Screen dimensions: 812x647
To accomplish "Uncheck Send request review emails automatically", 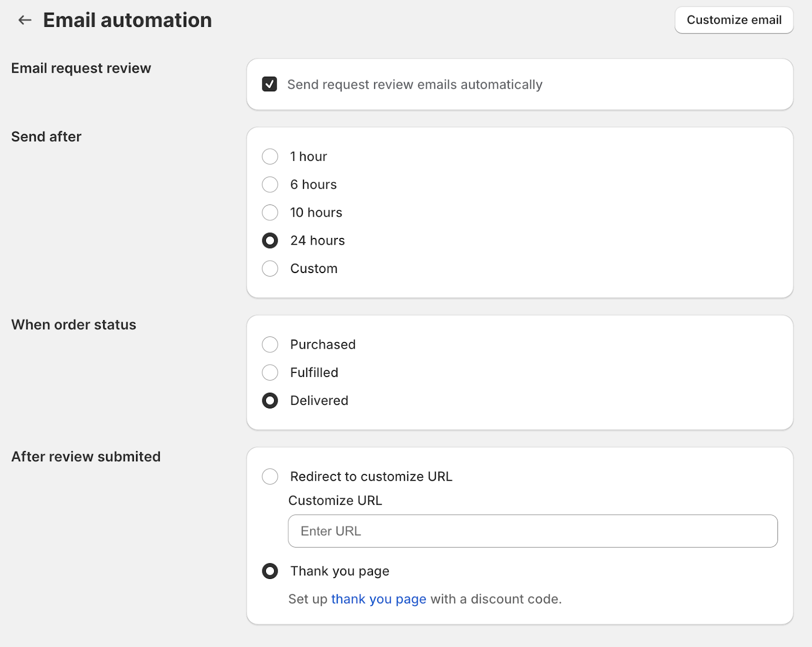I will [x=269, y=84].
